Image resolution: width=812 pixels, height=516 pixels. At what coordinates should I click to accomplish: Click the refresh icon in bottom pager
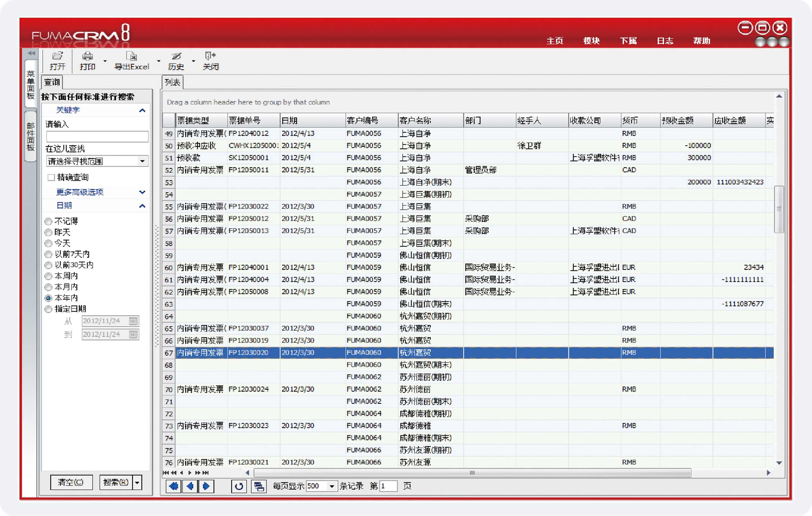tap(239, 486)
